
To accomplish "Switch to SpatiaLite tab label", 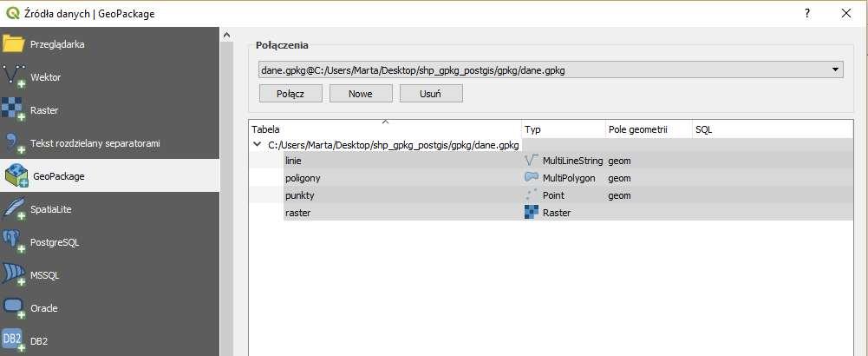I will (x=51, y=209).
